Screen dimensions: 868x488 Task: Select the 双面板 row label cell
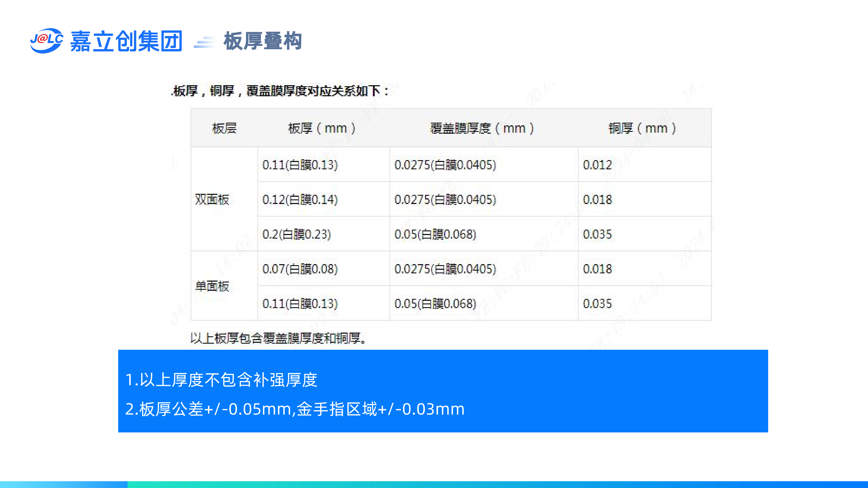(x=212, y=199)
